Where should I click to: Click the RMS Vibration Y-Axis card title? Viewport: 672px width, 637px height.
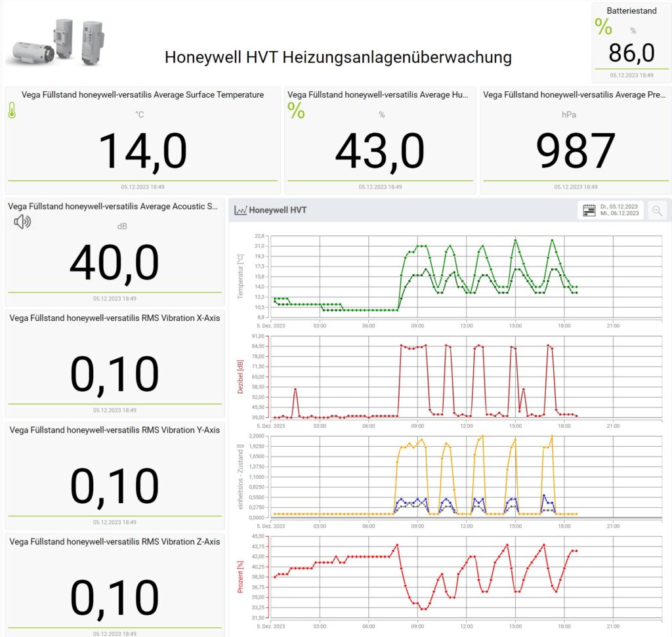coord(114,430)
